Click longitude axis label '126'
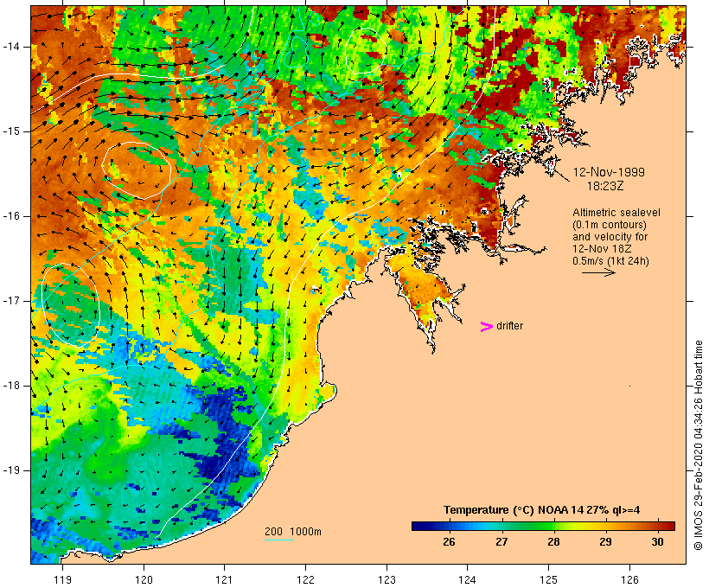Image resolution: width=709 pixels, height=588 pixels. 629,579
